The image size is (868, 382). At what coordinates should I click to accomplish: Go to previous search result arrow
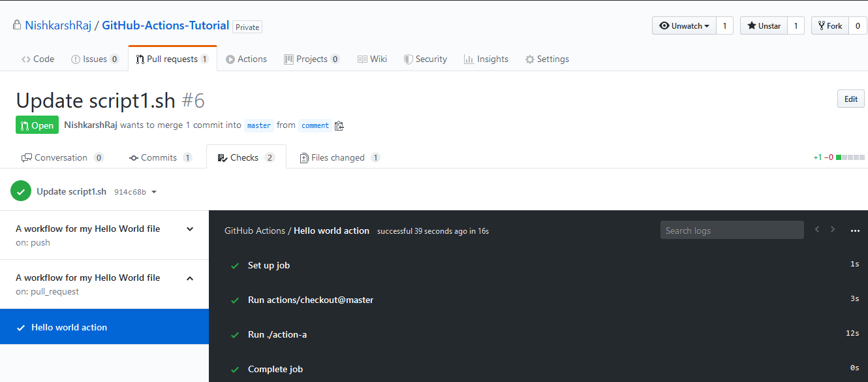tap(817, 229)
